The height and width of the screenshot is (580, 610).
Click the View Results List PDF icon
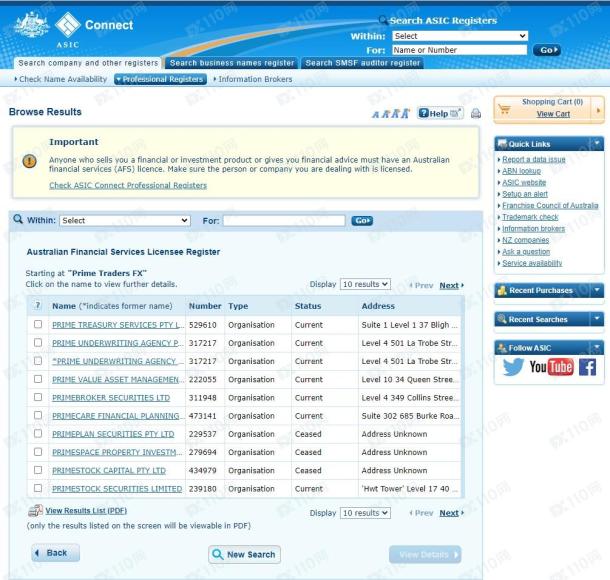pos(35,510)
